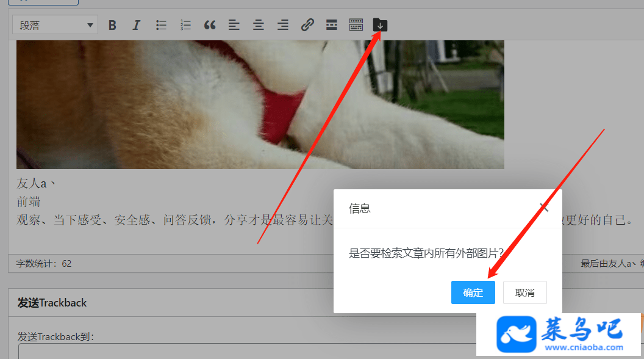
Task: Show the toolbar toggle (kitchen sink)
Action: [x=356, y=25]
